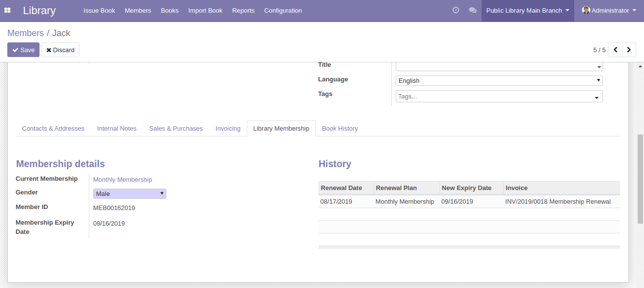Go to the previous member record
The height and width of the screenshot is (288, 644).
pyautogui.click(x=615, y=50)
